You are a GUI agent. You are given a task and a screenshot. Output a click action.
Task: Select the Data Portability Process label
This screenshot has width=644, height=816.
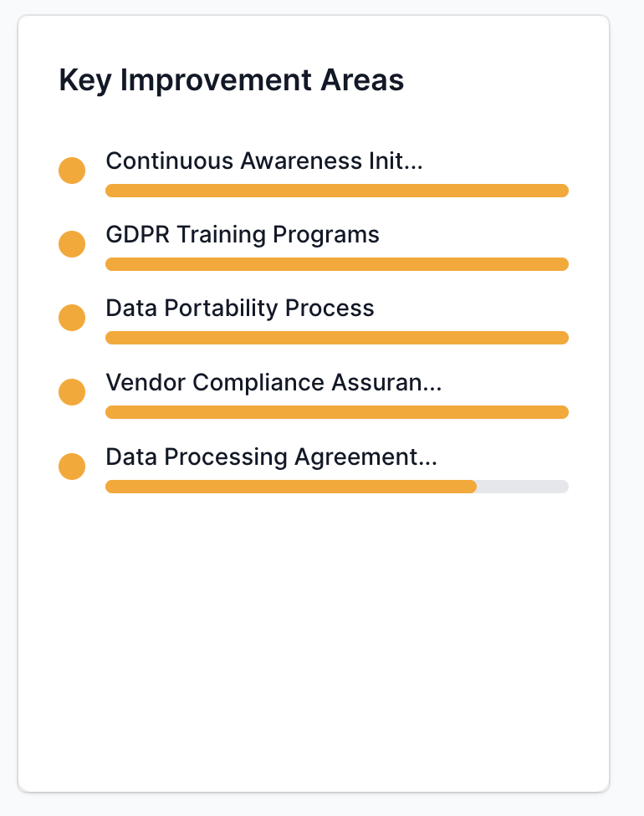click(x=240, y=309)
